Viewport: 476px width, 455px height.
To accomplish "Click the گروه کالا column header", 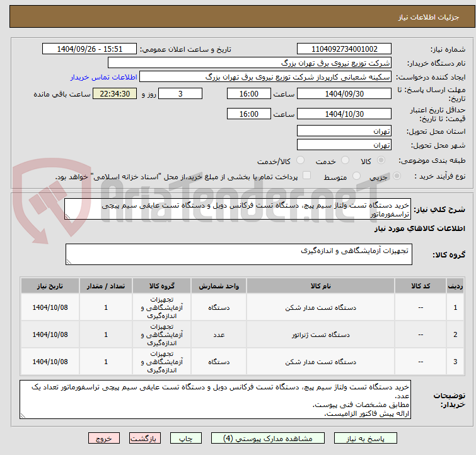I will [x=161, y=286].
